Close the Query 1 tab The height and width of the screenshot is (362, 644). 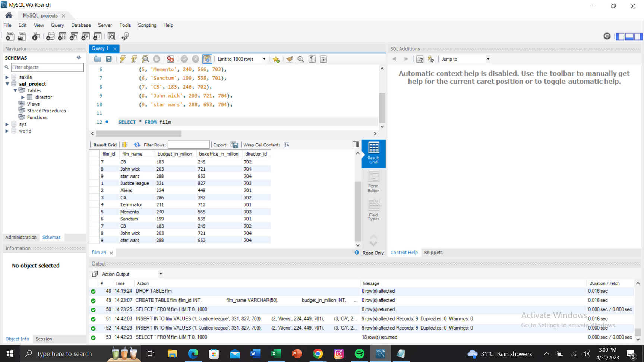point(115,49)
